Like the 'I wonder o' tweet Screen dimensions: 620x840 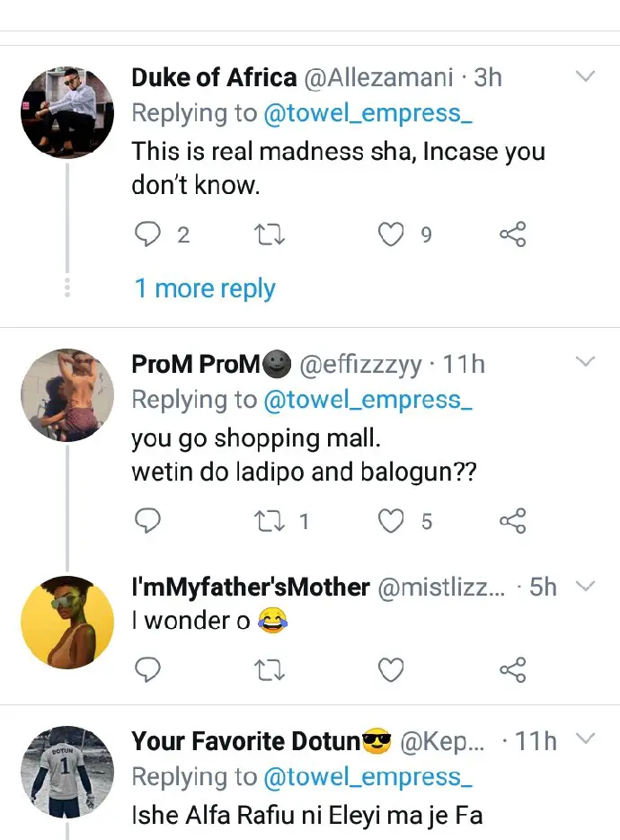click(x=391, y=670)
